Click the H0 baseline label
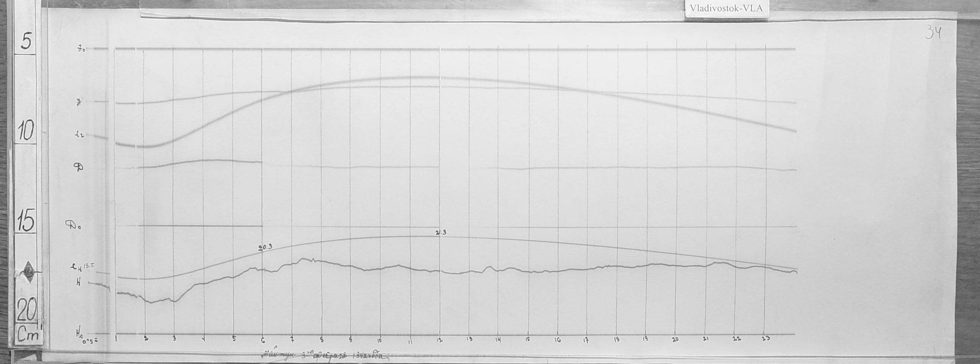 point(79,334)
